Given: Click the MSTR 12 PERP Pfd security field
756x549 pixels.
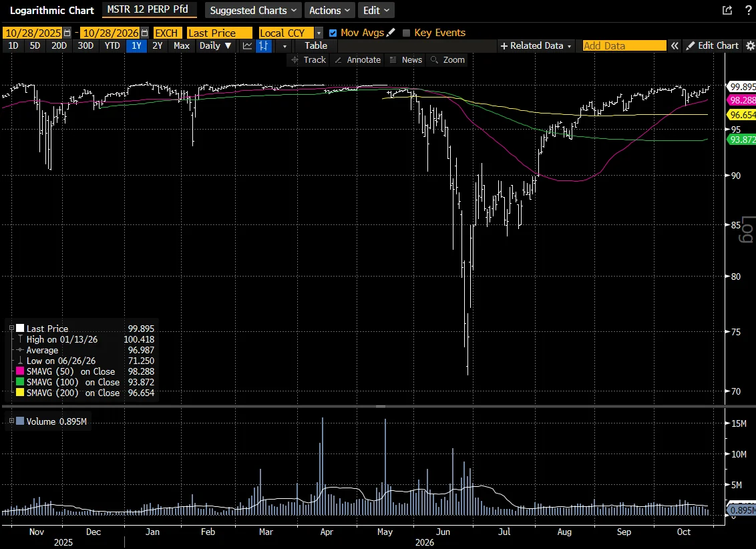Looking at the screenshot, I should [150, 9].
